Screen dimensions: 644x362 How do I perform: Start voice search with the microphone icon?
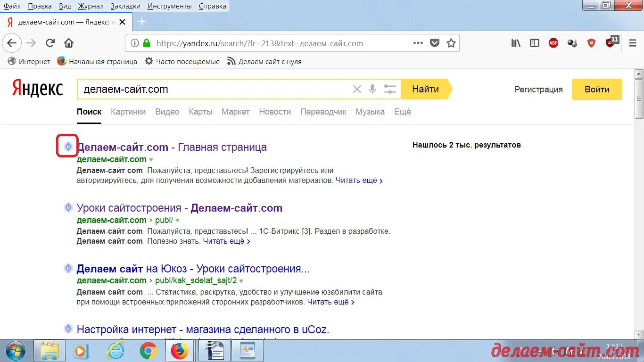(x=372, y=89)
